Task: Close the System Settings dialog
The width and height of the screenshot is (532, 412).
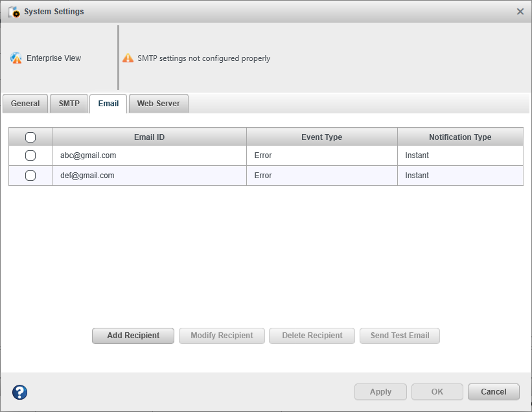Action: [520, 12]
